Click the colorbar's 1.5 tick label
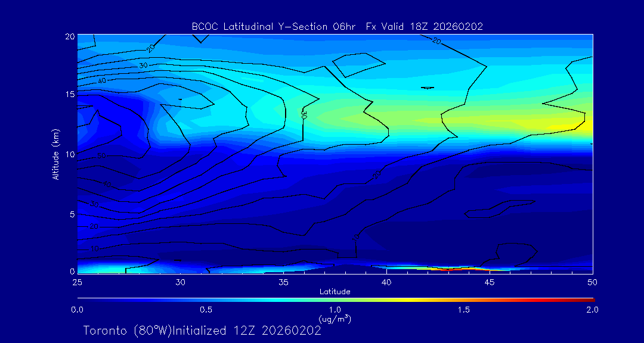Viewport: 644px width, 343px height. coord(463,310)
